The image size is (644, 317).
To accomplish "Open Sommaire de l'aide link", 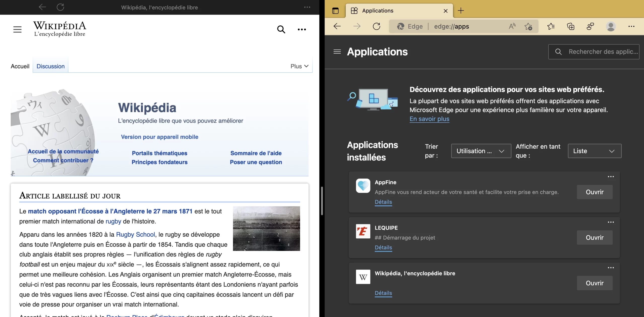I will coord(256,153).
